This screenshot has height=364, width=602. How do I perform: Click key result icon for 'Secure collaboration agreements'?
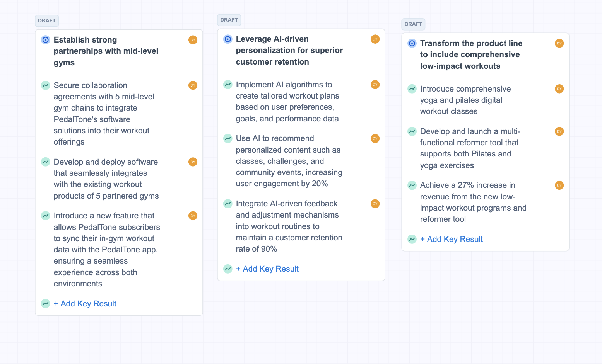click(x=46, y=85)
